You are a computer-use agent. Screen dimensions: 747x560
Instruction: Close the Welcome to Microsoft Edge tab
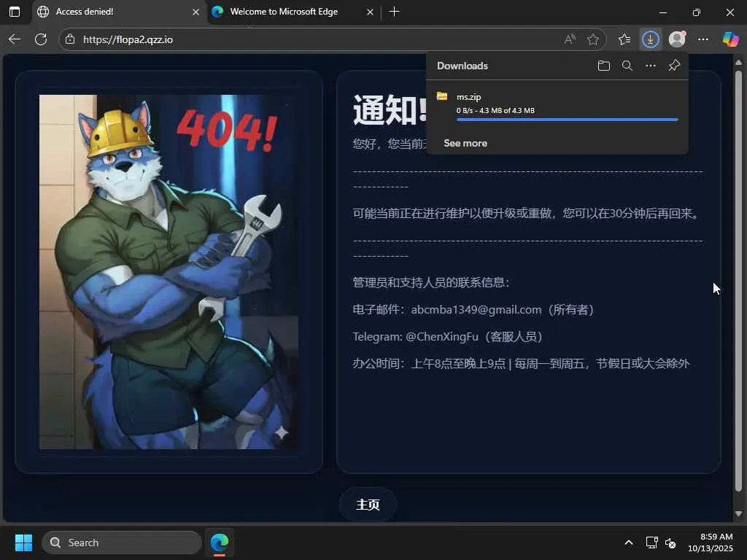click(x=370, y=12)
